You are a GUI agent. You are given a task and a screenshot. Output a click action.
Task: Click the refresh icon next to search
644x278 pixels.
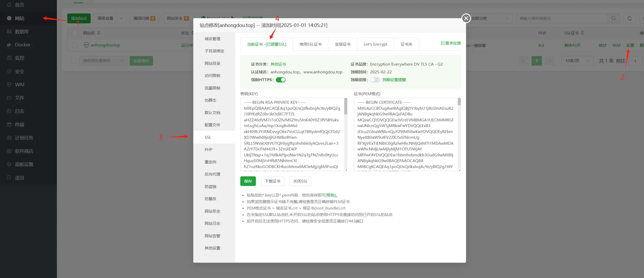pyautogui.click(x=629, y=18)
